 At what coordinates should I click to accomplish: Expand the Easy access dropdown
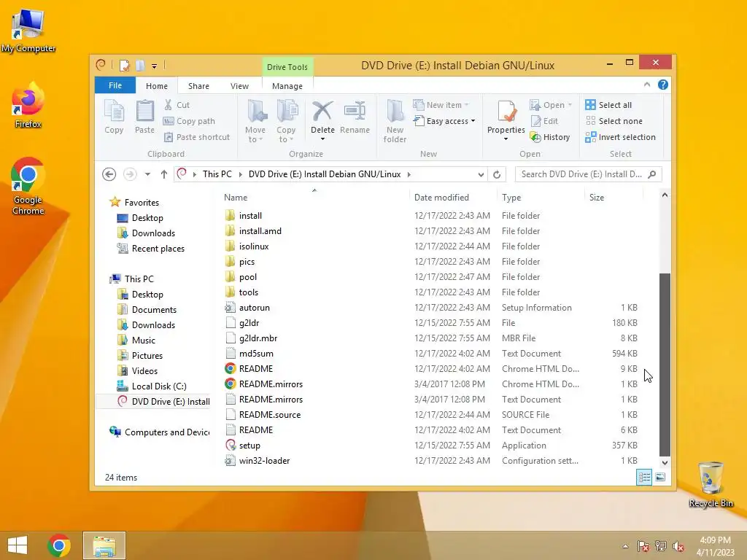pos(473,121)
